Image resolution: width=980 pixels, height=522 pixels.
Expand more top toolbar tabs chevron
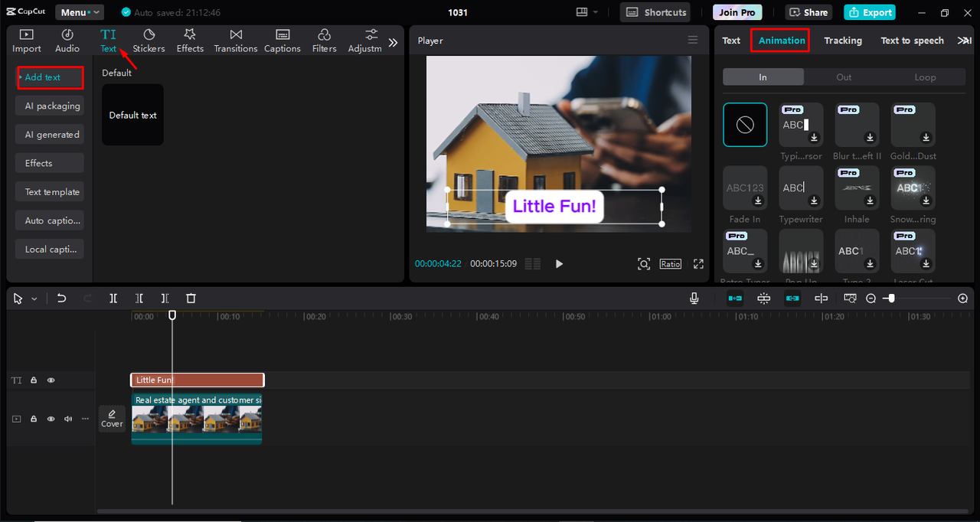point(393,43)
